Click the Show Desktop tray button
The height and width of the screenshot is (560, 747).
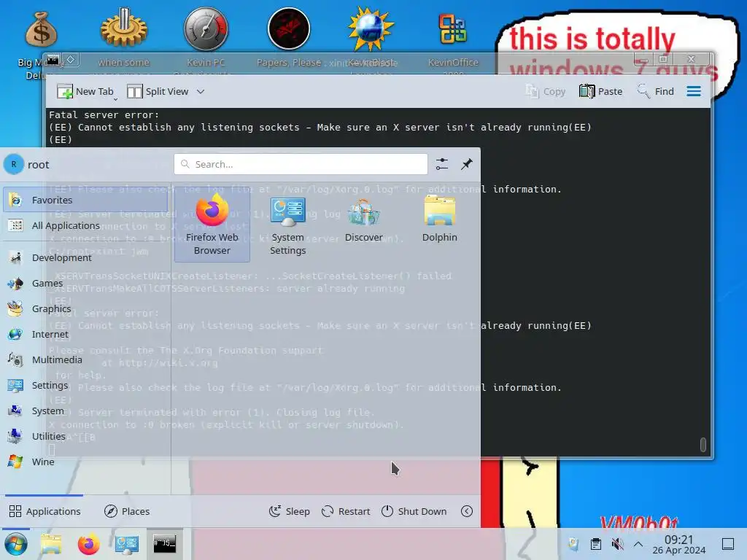pyautogui.click(x=728, y=544)
